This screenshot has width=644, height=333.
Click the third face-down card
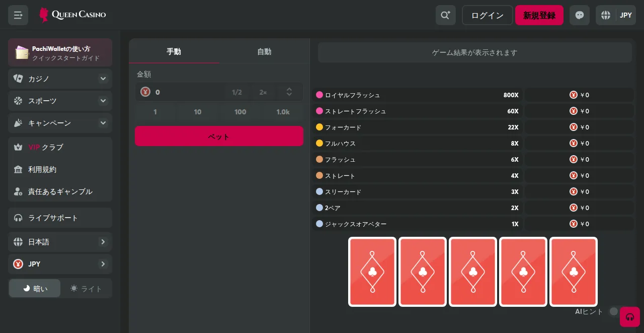click(x=473, y=272)
